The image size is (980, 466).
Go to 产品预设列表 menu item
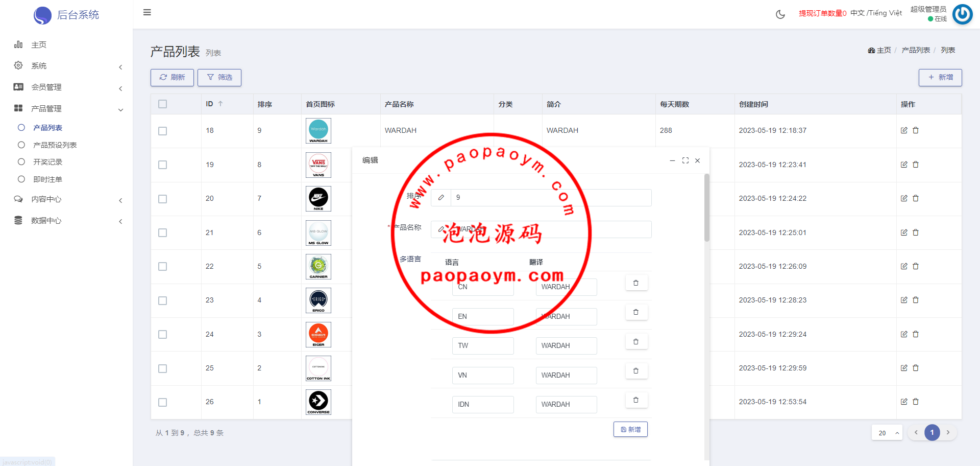[x=55, y=145]
